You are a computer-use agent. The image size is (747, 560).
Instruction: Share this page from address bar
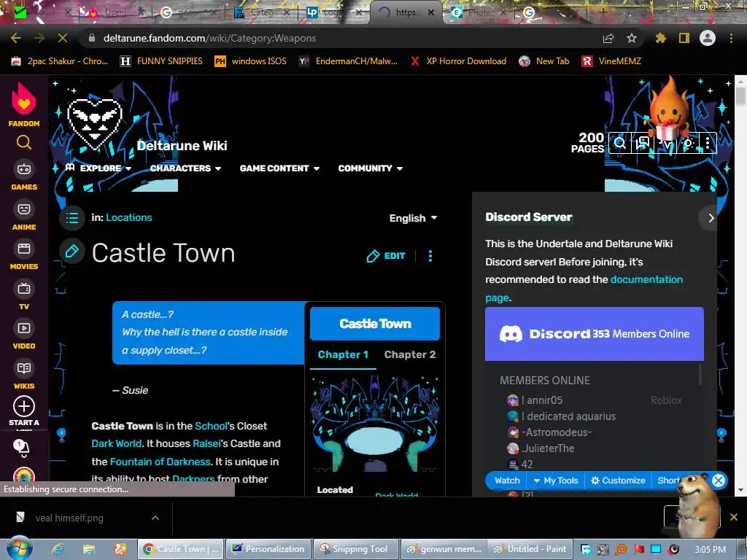click(x=608, y=38)
